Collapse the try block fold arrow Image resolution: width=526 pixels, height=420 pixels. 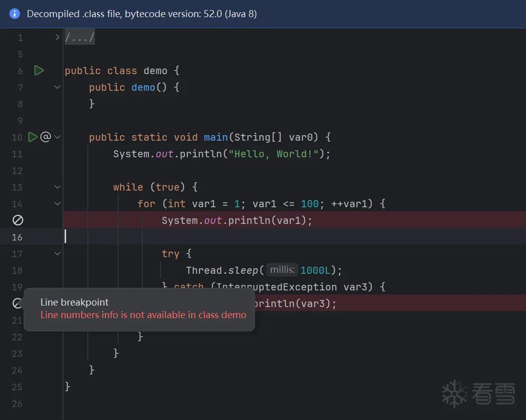58,254
